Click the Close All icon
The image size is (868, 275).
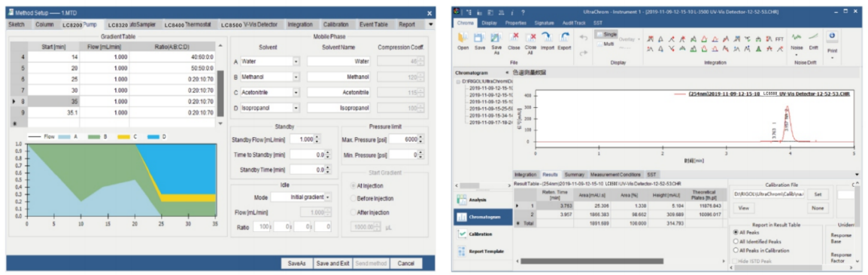[x=530, y=38]
